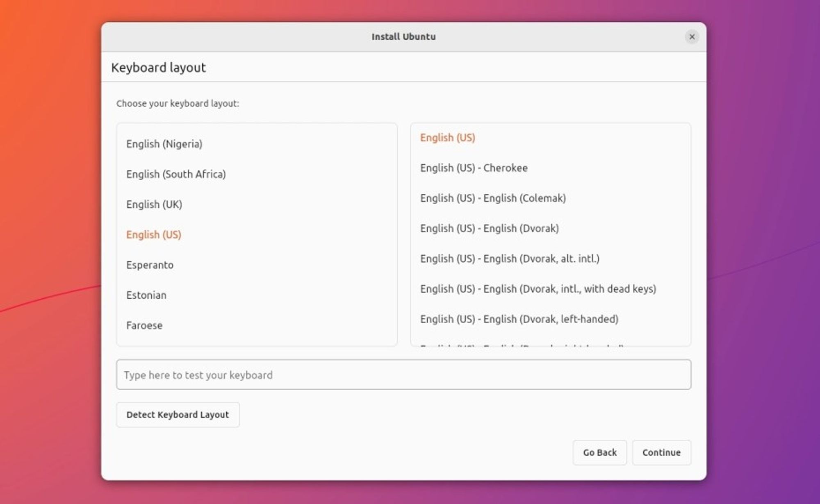Click the keyboard test input field
The width and height of the screenshot is (820, 504).
click(403, 375)
